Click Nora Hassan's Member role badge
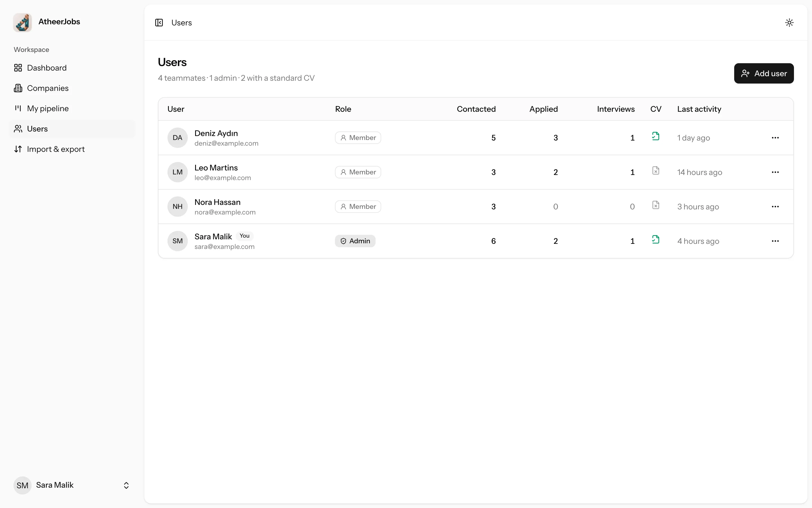This screenshot has height=508, width=812. 358,207
